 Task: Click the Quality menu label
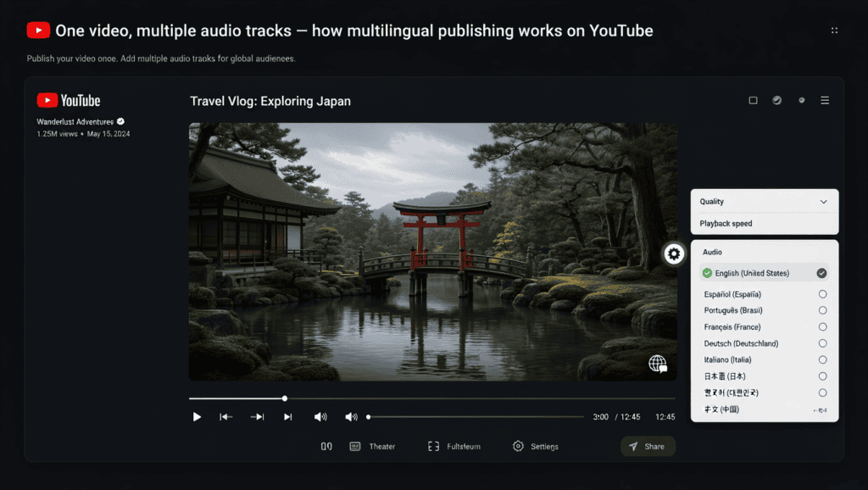pyautogui.click(x=711, y=202)
